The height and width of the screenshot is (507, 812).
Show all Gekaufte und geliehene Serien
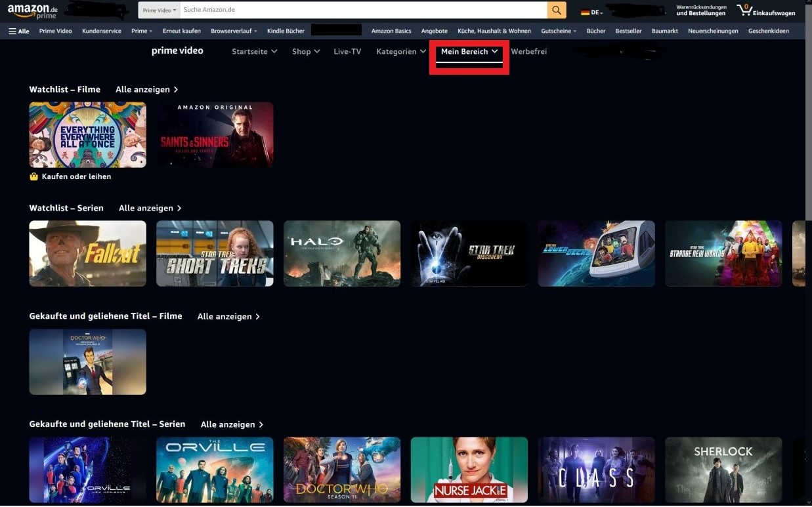tap(232, 424)
